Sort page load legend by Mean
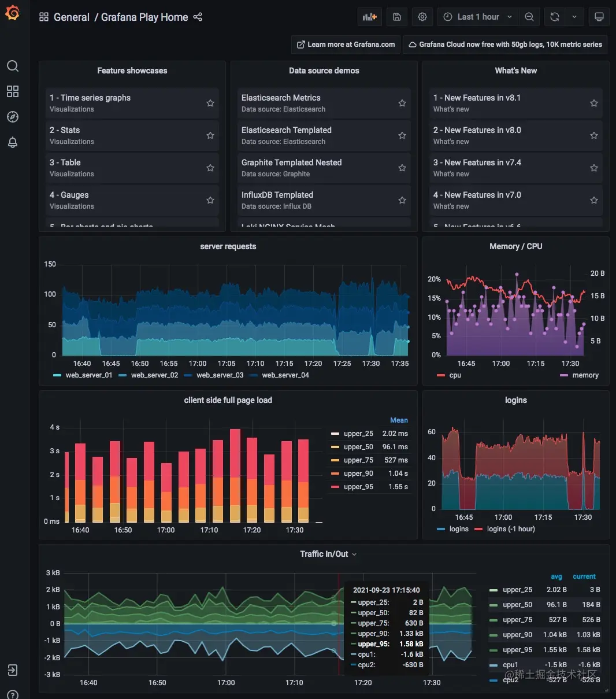 click(x=399, y=420)
